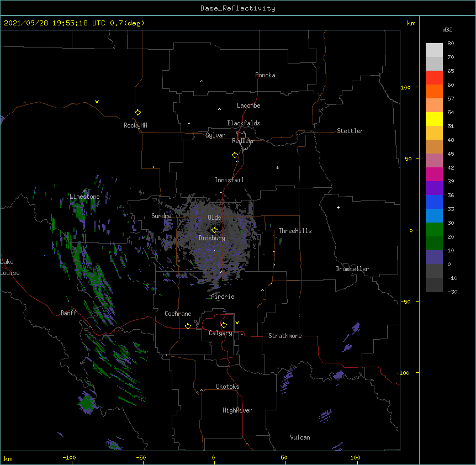Click the white asterisk marker east of Innisfail

[x=277, y=168]
